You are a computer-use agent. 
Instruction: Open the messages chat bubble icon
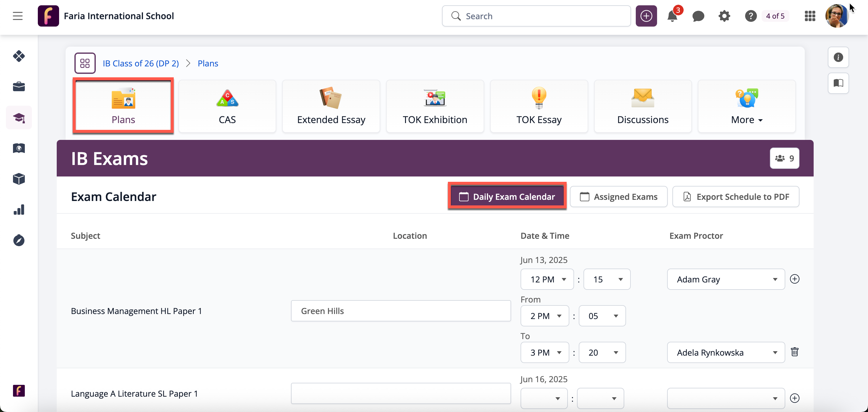tap(698, 16)
